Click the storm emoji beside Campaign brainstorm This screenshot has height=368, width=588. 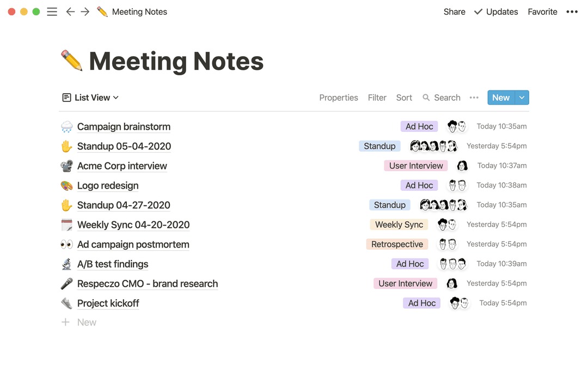click(66, 126)
